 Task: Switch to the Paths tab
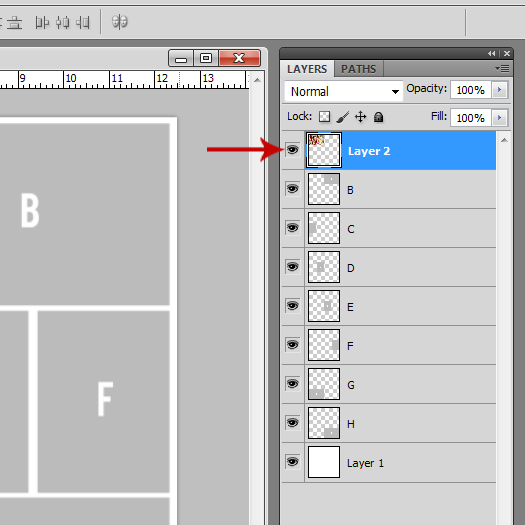pos(359,69)
